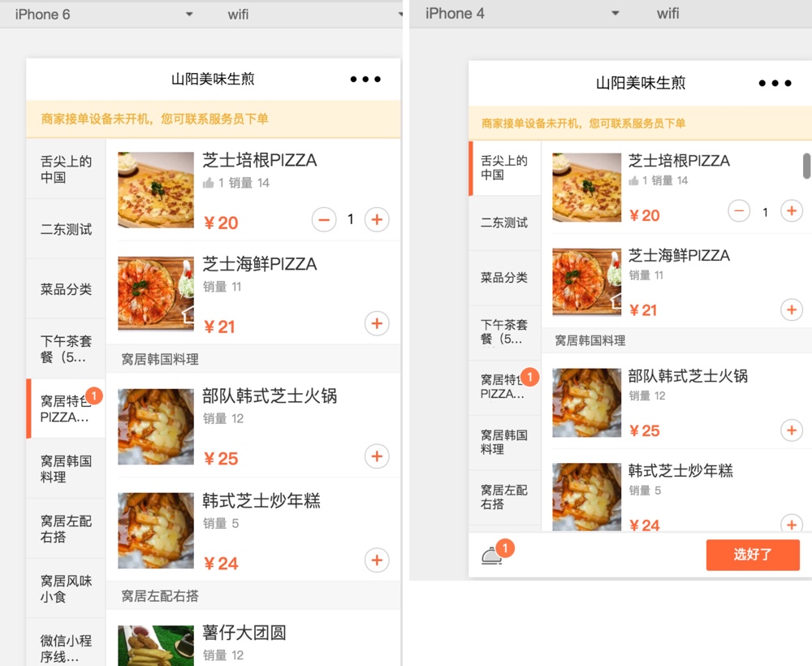Screen dimensions: 812x666
Task: Click 山阳美味生煎 title in iPhone 4 view
Action: (641, 83)
